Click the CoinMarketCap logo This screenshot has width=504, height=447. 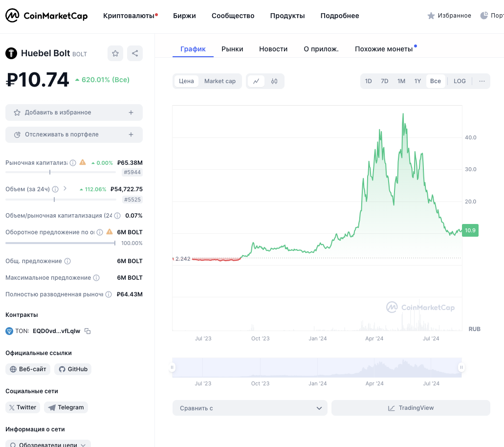tap(46, 16)
